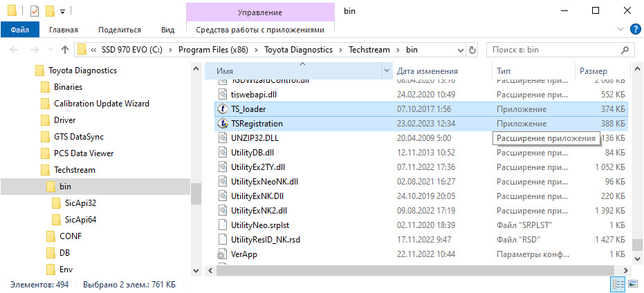Navigate to Toyota Diagnostics breadcrumb

[298, 50]
